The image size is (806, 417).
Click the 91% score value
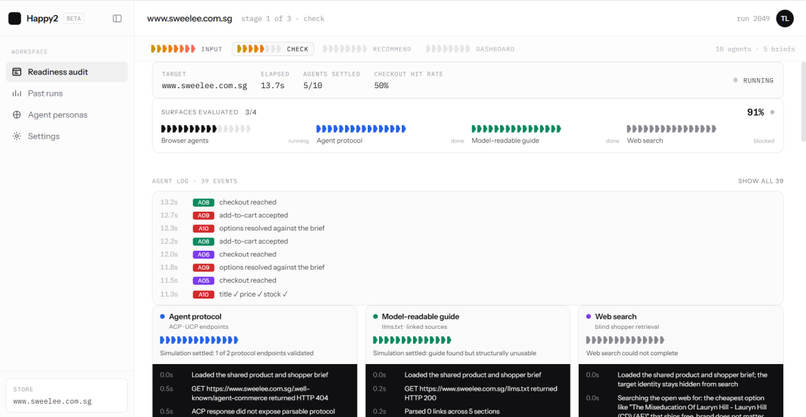(755, 112)
